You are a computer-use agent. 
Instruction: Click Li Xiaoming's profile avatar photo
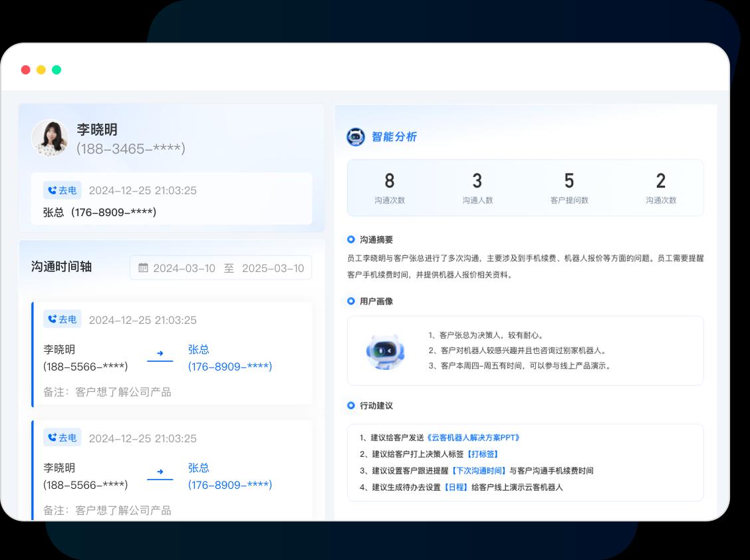click(50, 138)
